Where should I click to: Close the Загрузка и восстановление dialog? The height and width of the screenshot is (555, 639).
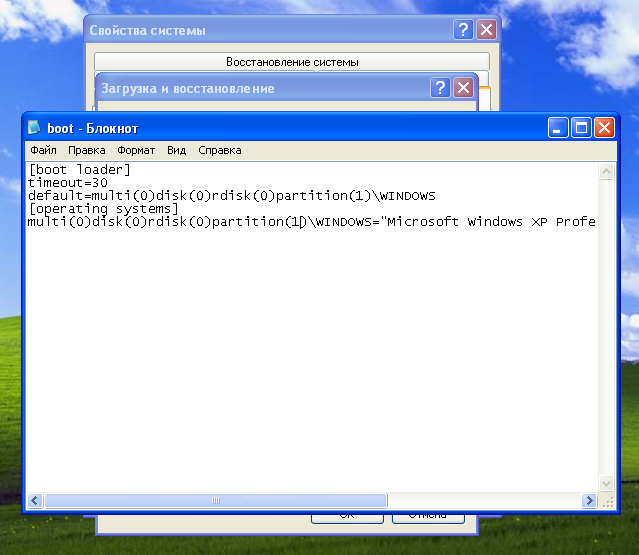463,88
